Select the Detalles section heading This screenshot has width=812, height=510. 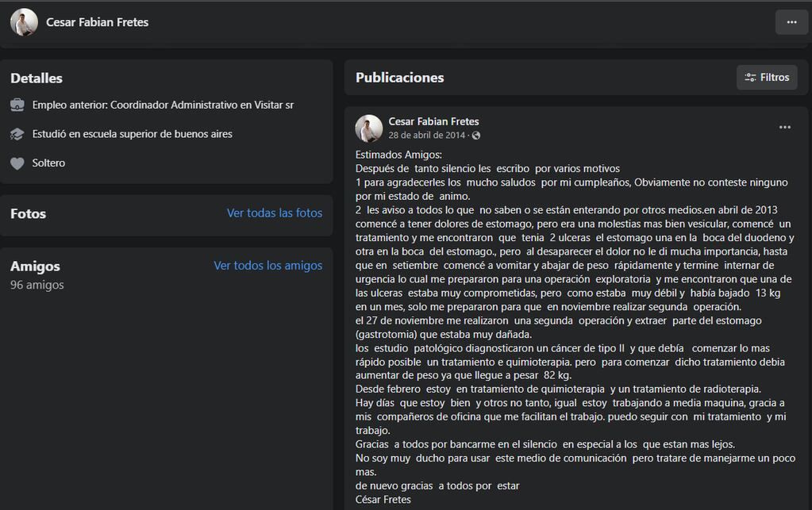click(35, 78)
